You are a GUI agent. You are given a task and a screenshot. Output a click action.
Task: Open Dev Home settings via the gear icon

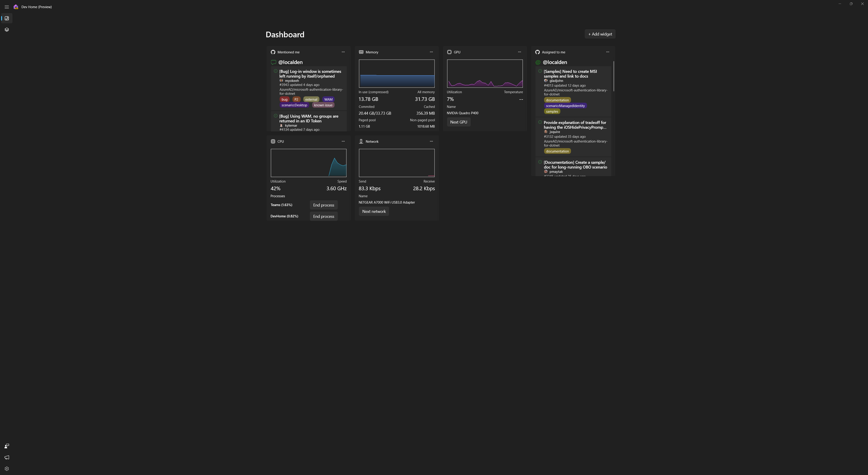pos(6,468)
